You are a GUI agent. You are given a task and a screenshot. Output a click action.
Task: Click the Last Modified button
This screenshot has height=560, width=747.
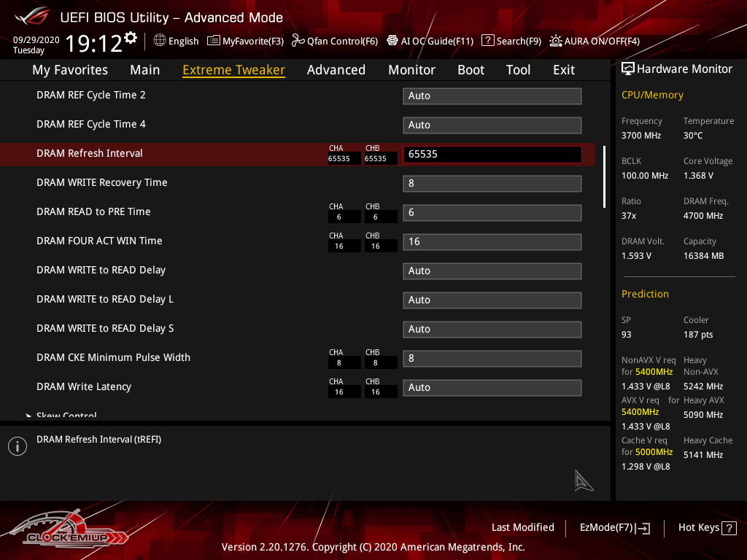tap(522, 528)
